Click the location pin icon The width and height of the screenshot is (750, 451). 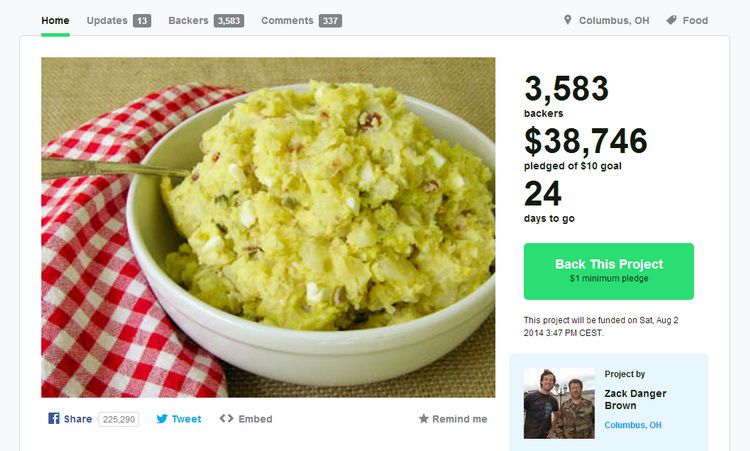pos(567,20)
